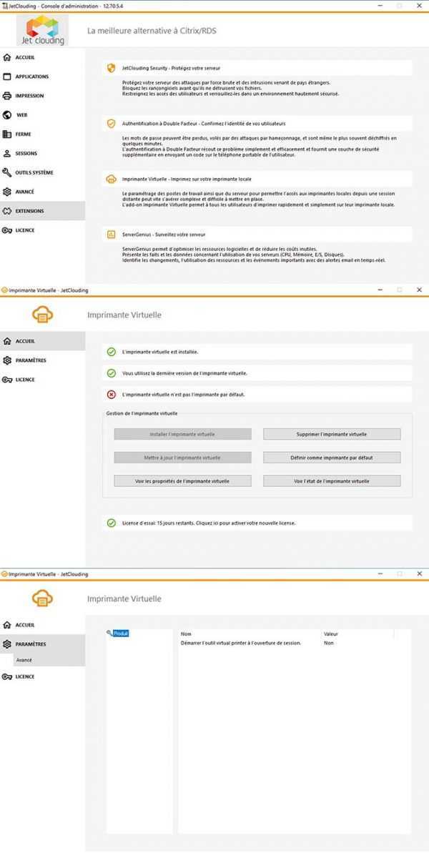This screenshot has height=868, width=429.
Task: Click JetClouding Security shield icon
Action: (111, 68)
